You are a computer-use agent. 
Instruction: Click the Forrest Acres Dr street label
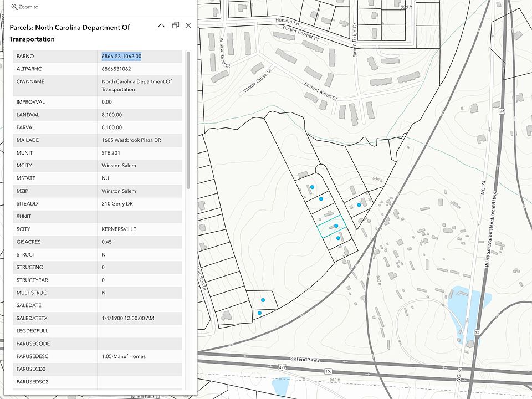click(321, 91)
